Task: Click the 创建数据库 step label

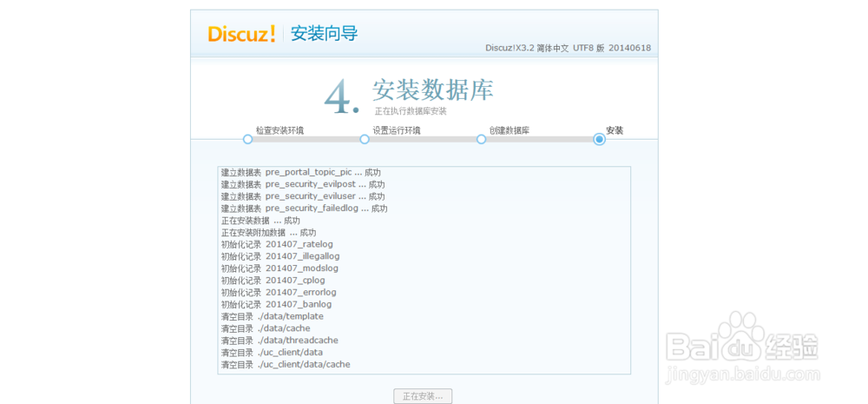Action: (x=510, y=131)
